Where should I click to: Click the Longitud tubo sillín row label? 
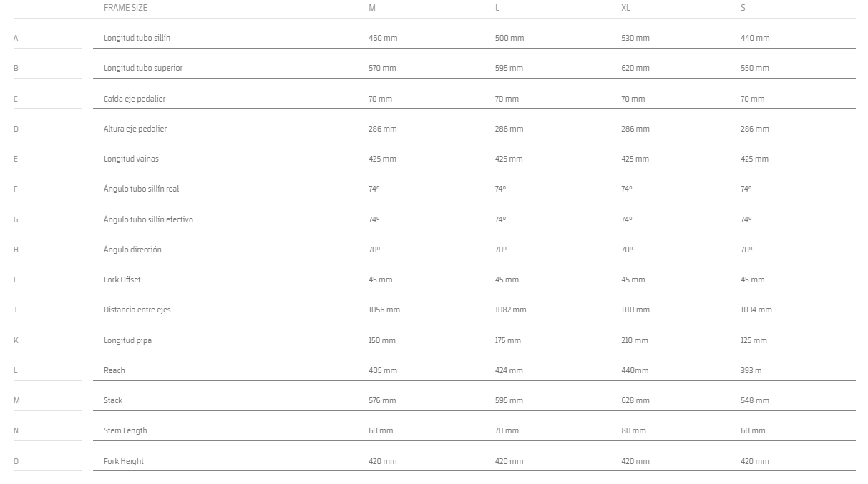click(x=137, y=38)
